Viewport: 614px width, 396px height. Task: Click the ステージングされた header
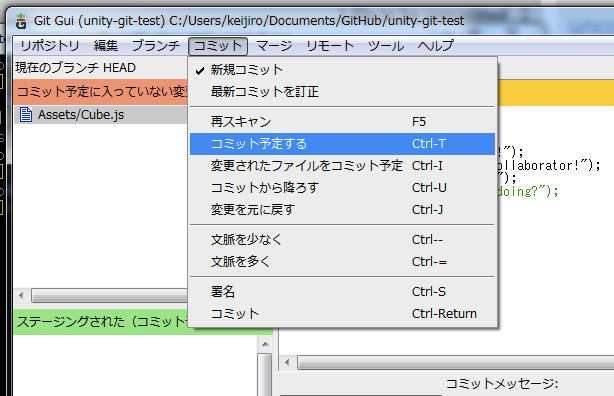pyautogui.click(x=101, y=322)
